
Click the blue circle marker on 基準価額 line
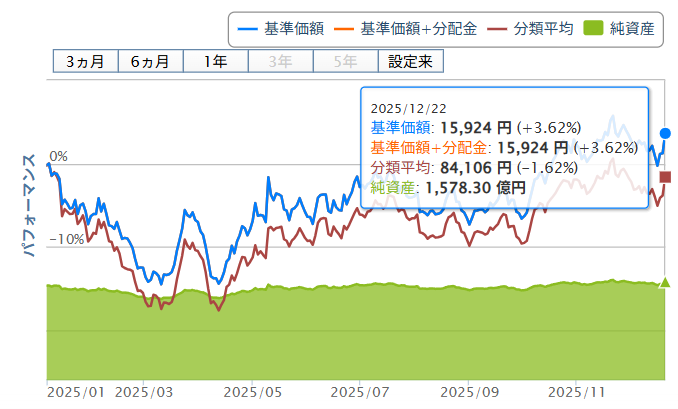click(x=666, y=133)
